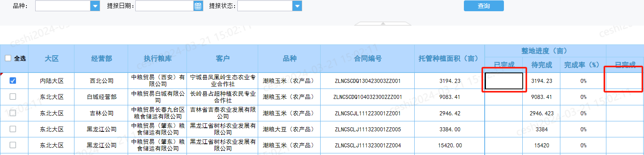Select the 15420.00 area value
The height and width of the screenshot is (155, 644).
(449, 145)
